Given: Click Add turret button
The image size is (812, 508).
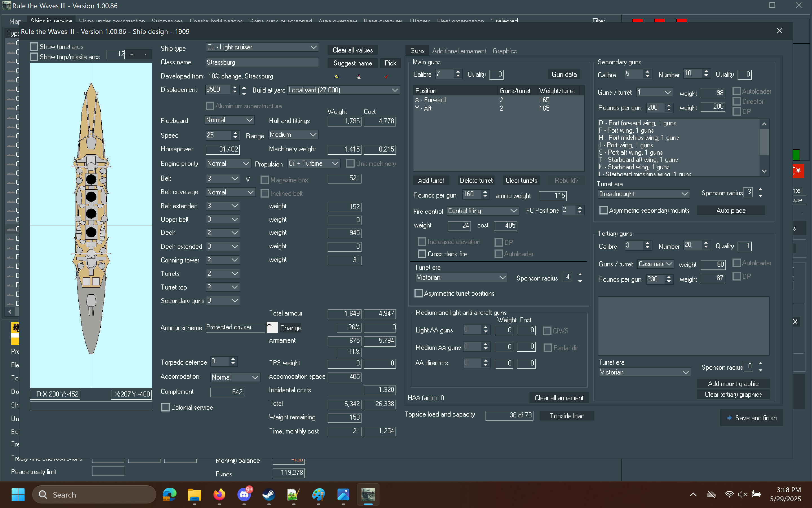Looking at the screenshot, I should pyautogui.click(x=431, y=180).
